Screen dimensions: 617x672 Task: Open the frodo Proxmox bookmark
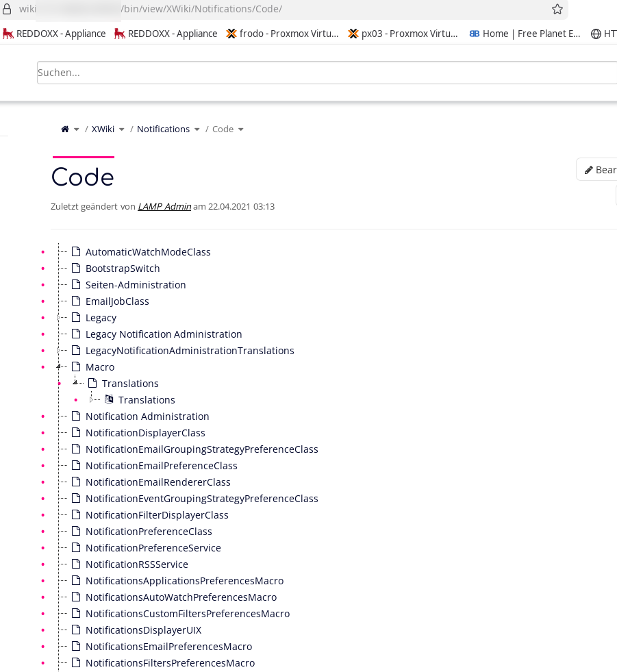282,34
